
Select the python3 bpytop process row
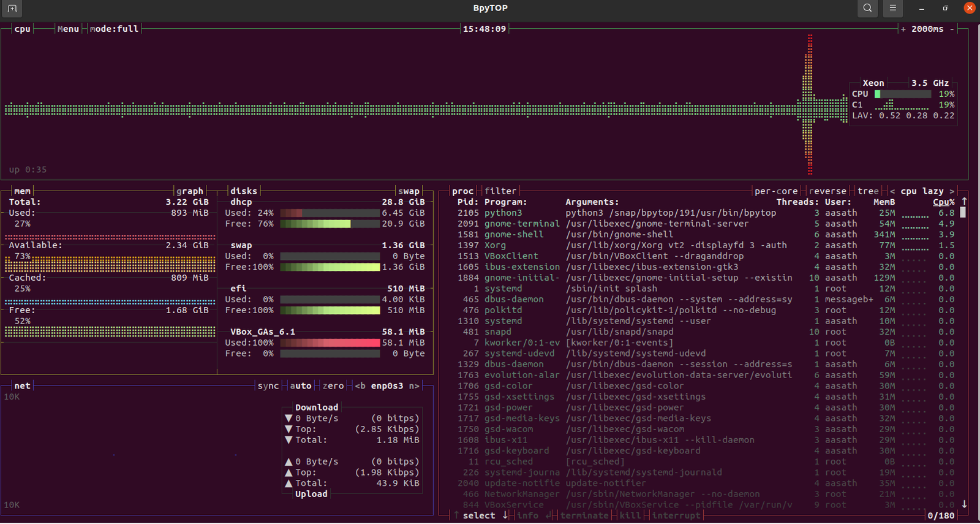click(706, 213)
